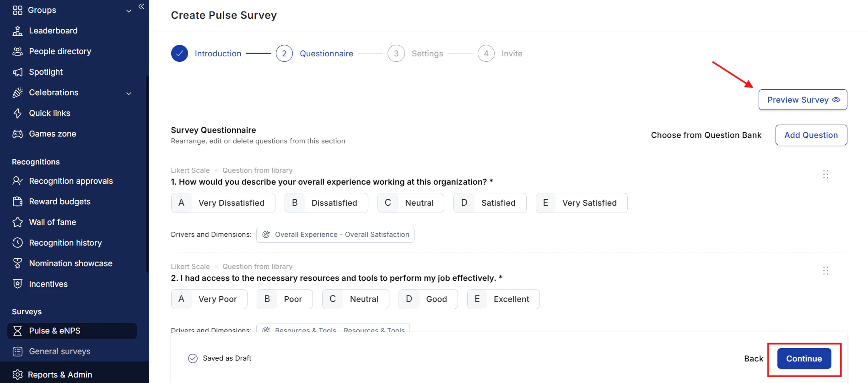This screenshot has height=383, width=868.
Task: Click the Continue button
Action: 804,359
